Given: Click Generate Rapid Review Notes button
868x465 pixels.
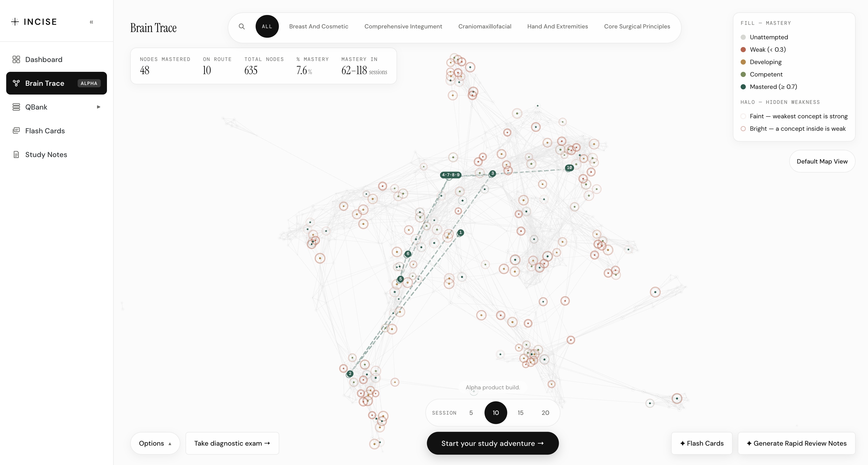Looking at the screenshot, I should pos(796,444).
